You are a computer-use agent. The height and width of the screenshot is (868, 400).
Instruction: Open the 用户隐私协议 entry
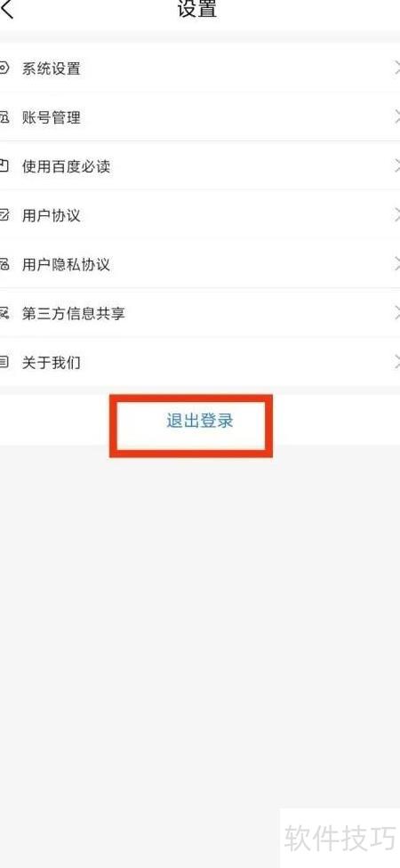tap(200, 264)
